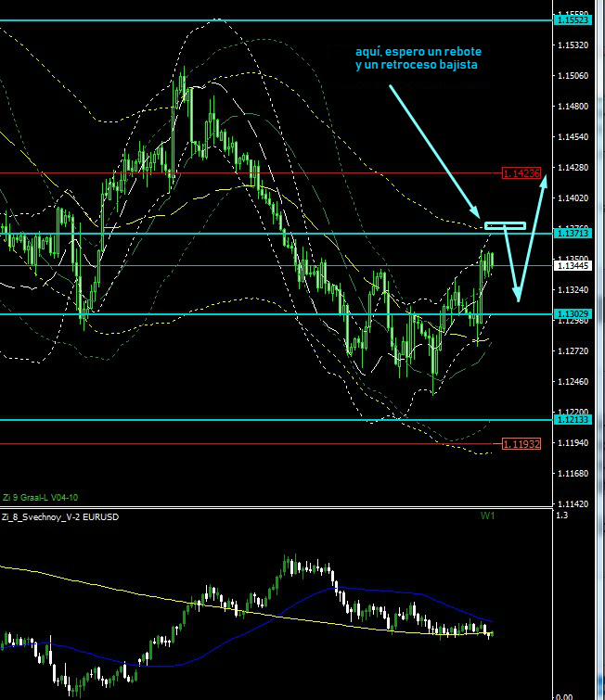605x700 pixels.
Task: Click the 1.3 value on indicator scale
Action: [560, 515]
